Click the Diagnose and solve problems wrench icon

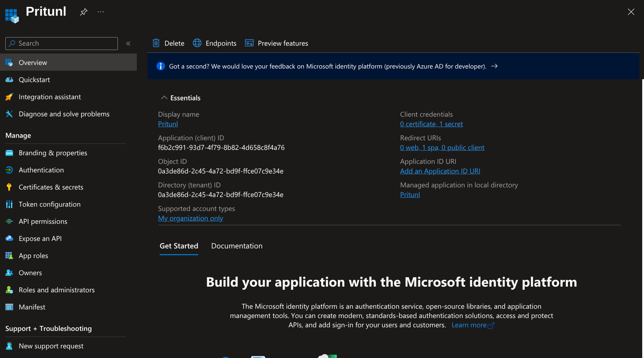point(9,114)
